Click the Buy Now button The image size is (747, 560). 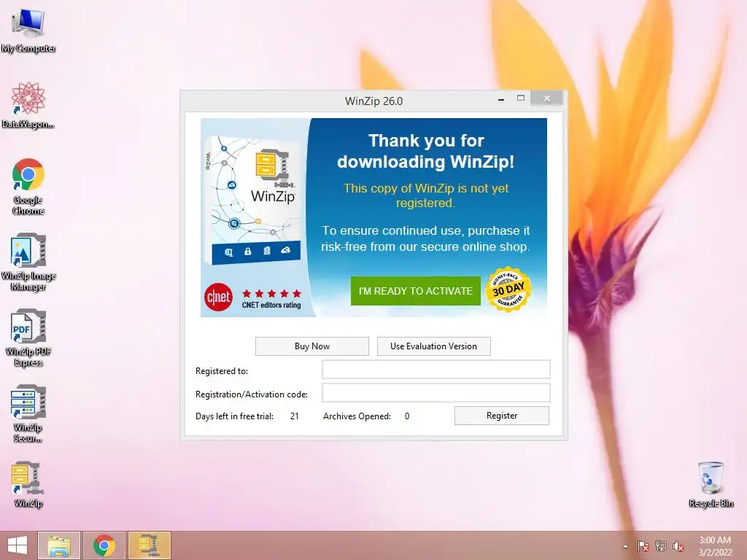tap(312, 346)
